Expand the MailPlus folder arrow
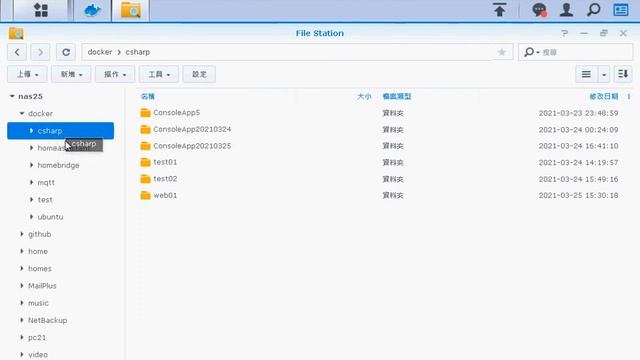 point(22,286)
